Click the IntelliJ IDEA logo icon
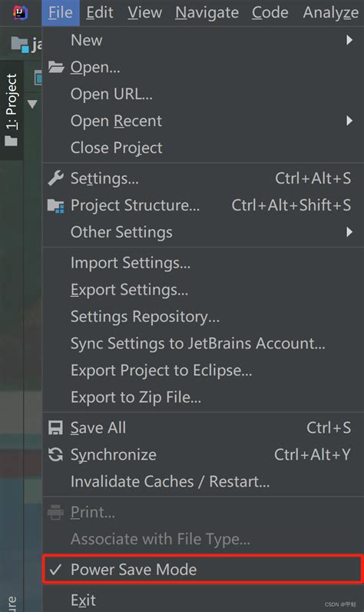 point(21,13)
